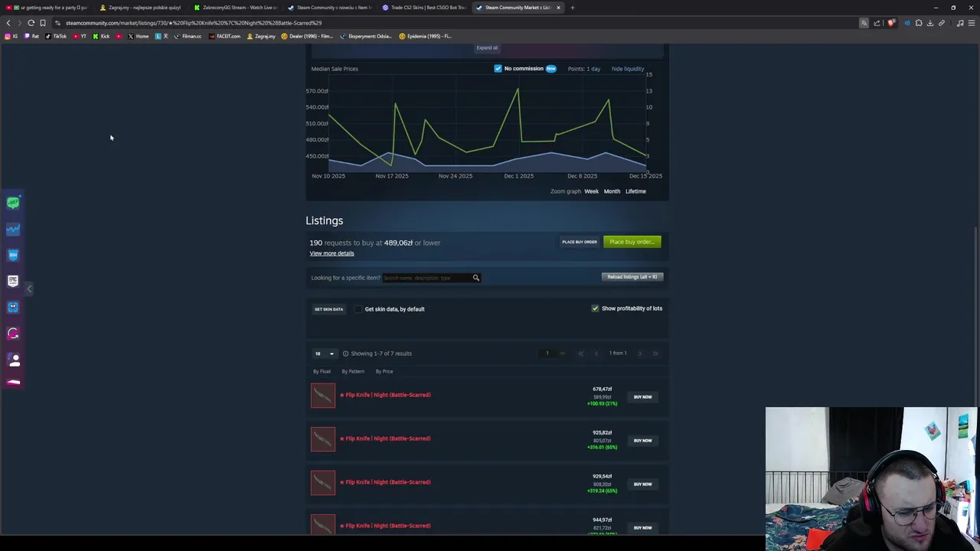Open the browser hamburger menu

[x=972, y=23]
